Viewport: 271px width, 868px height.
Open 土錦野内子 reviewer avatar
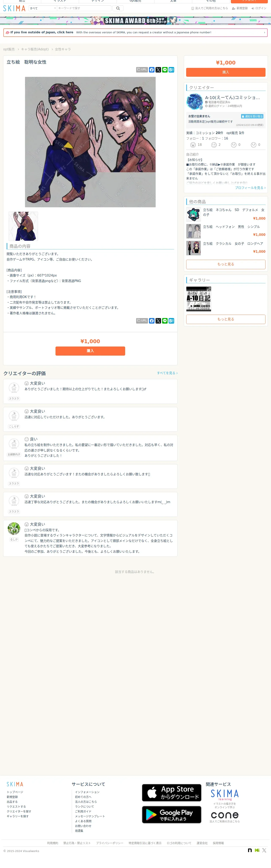[14, 443]
